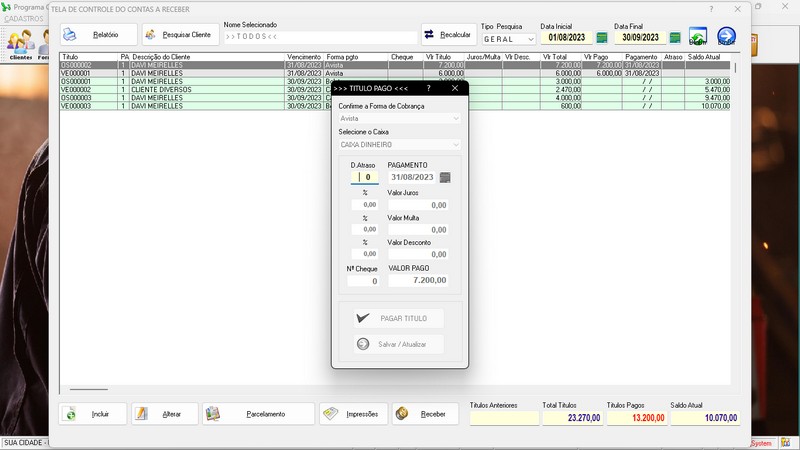The height and width of the screenshot is (450, 800).
Task: Click the percent field beside Valor Desconto
Action: point(364,254)
